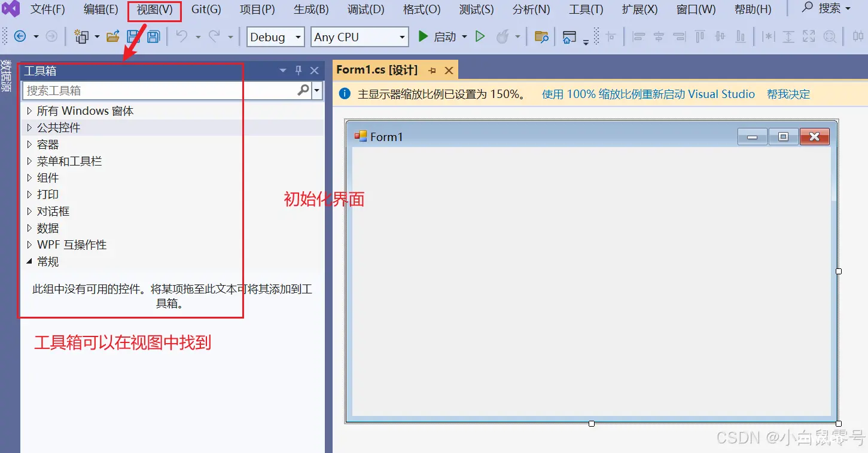Click the Align Rights layout icon
The height and width of the screenshot is (453, 868).
pos(679,36)
